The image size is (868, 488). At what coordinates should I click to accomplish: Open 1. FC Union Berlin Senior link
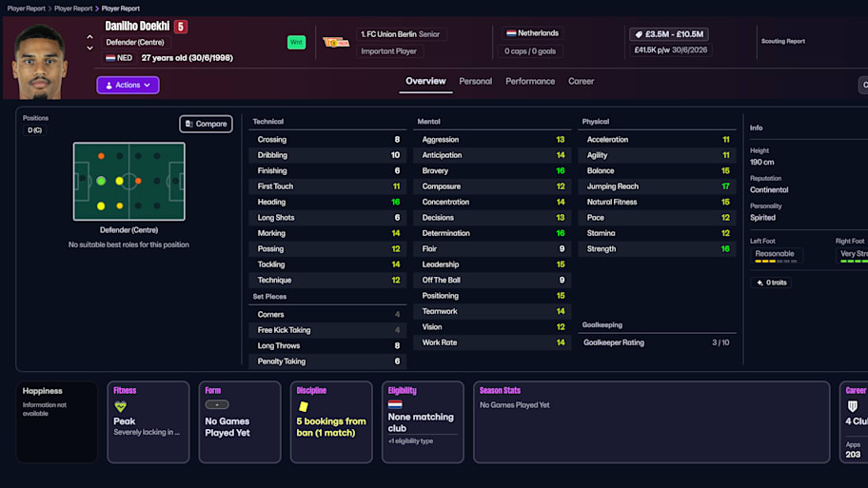(401, 34)
